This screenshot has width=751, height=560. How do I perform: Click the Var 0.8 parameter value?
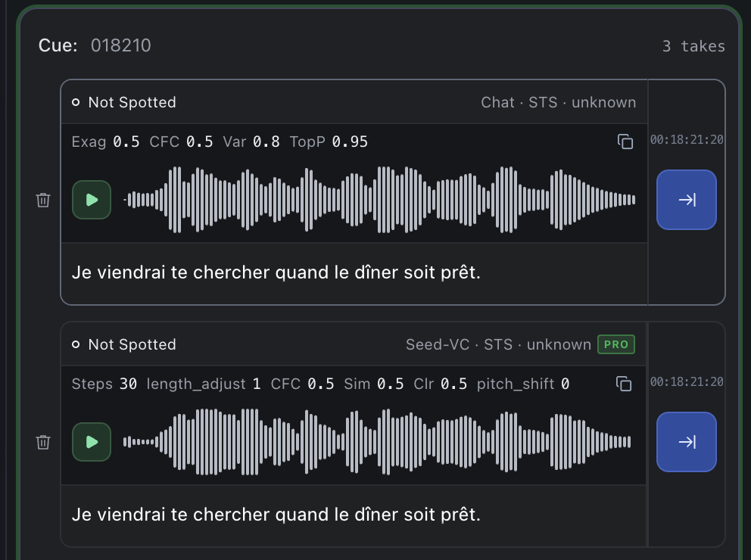(251, 142)
